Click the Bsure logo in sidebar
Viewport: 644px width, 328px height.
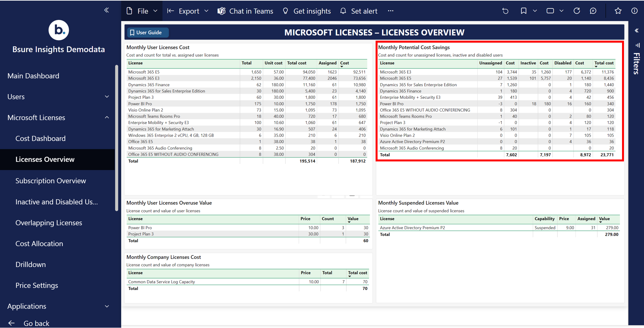point(58,30)
